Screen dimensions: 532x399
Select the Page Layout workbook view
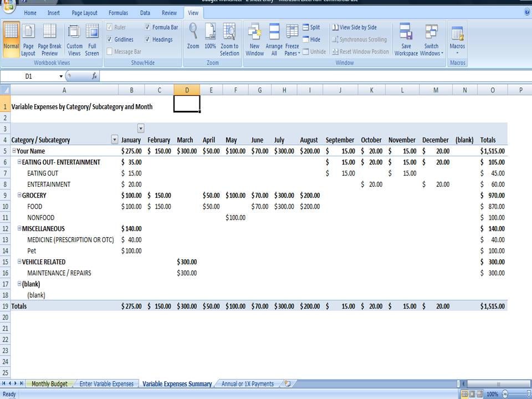coord(28,39)
